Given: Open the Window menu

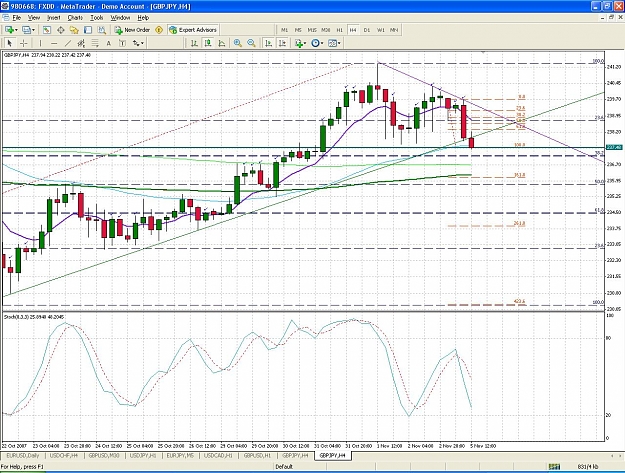Looking at the screenshot, I should point(120,18).
